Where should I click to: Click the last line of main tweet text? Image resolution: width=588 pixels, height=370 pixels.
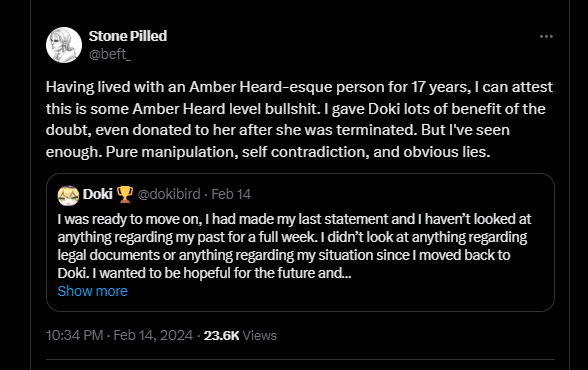268,152
